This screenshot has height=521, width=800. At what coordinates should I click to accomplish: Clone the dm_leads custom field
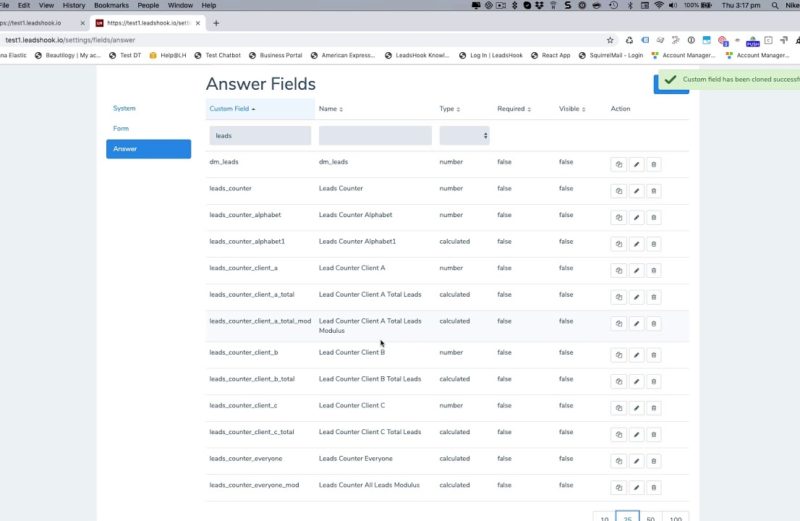618,164
